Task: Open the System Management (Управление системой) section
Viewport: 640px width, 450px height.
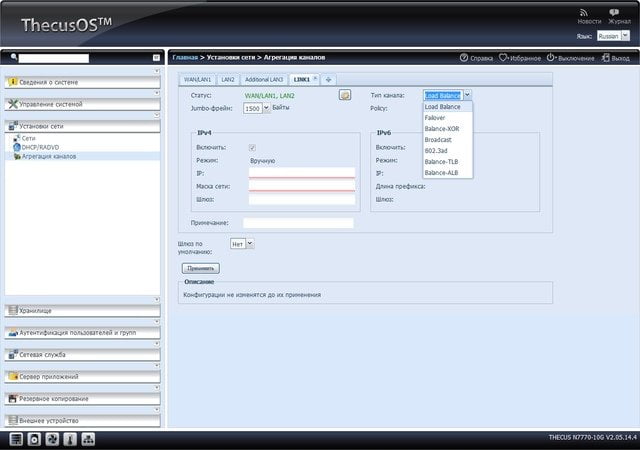Action: 82,104
